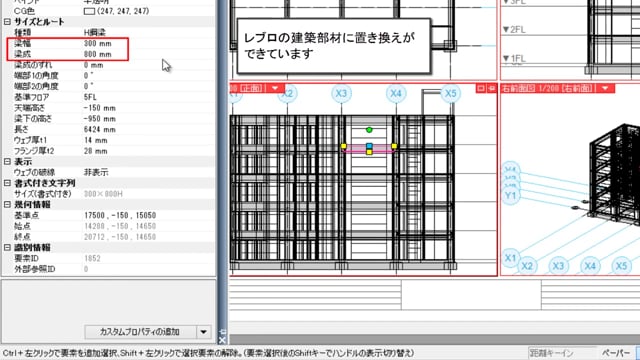The height and width of the screenshot is (360, 640).
Task: Click the X5 grid bubble in 3D view
Action: [x=621, y=266]
